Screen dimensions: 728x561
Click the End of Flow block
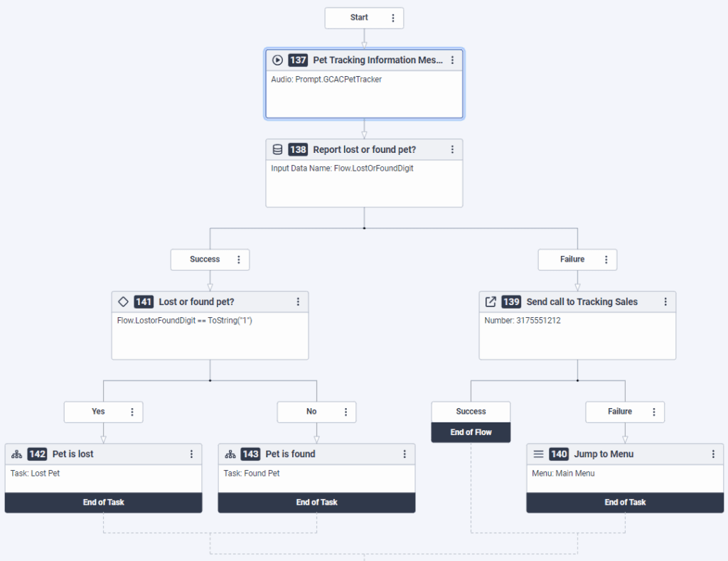tap(471, 432)
